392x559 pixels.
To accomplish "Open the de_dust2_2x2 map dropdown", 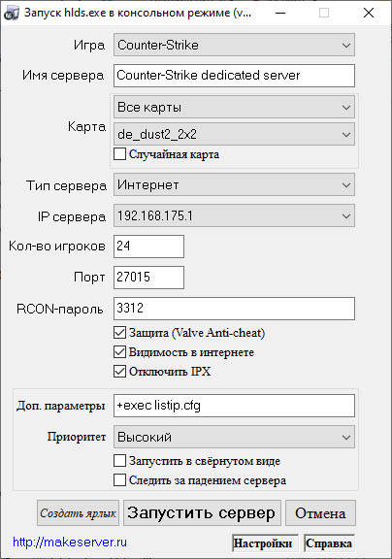I will (x=234, y=134).
